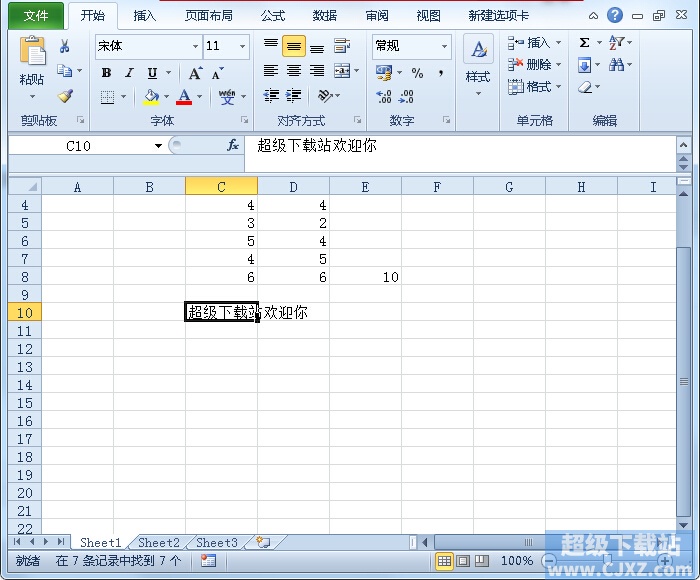
Task: Decrease font size with small A
Action: (217, 73)
